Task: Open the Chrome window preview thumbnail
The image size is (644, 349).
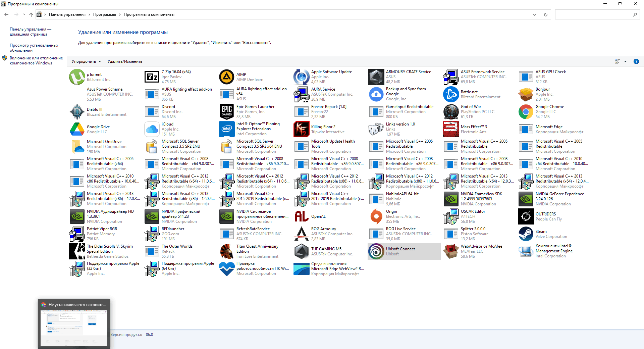Action: (74, 324)
